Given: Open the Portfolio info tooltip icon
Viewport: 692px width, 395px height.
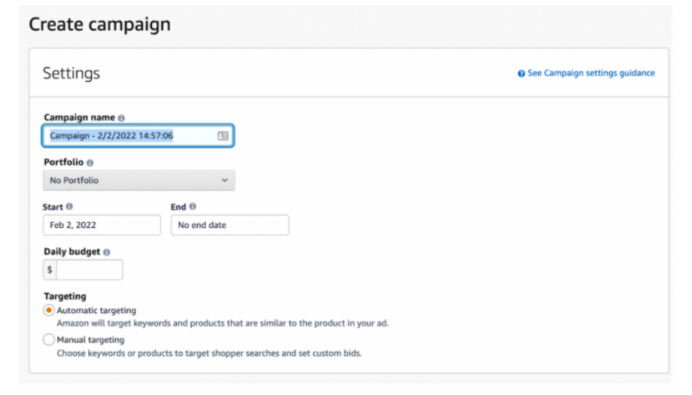Looking at the screenshot, I should click(90, 163).
